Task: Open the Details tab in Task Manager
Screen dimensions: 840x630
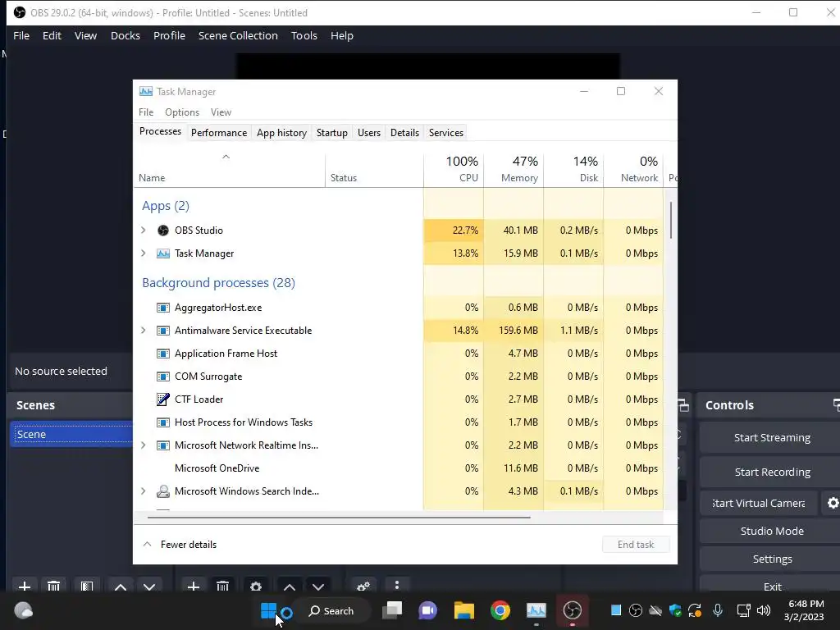Action: point(404,133)
